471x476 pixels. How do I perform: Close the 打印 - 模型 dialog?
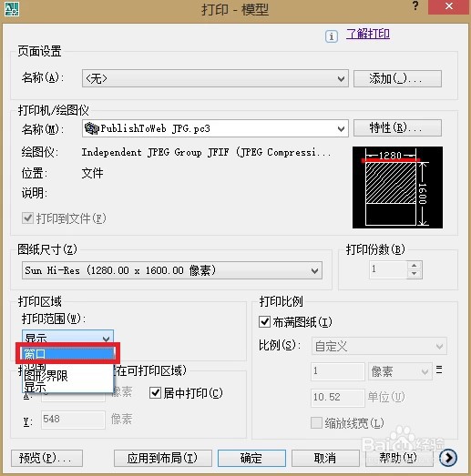[448, 6]
